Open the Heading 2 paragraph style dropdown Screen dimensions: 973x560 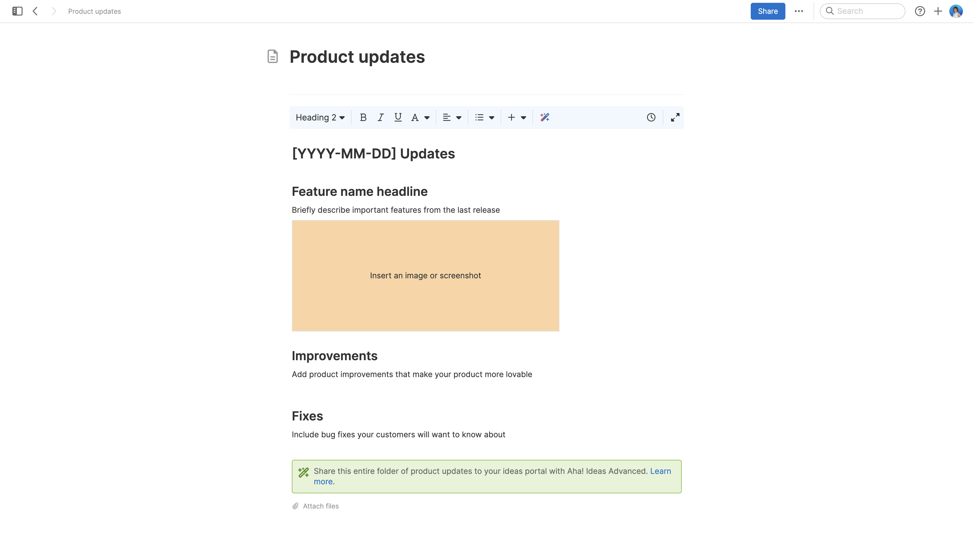[x=320, y=117]
